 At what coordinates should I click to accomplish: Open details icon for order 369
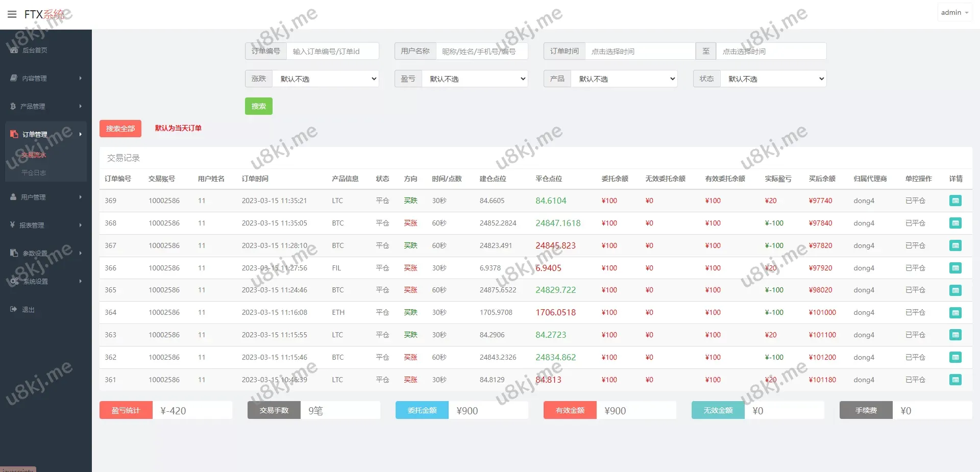955,201
